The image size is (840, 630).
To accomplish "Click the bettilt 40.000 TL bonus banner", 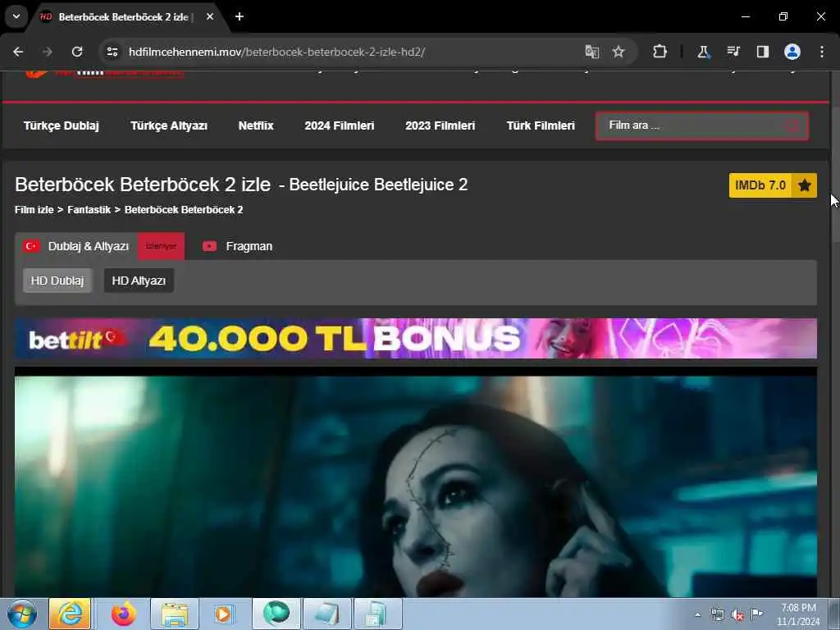I will (416, 339).
